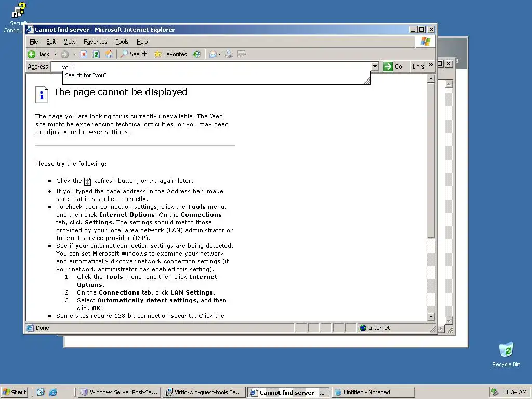
Task: Open the Favorites toolbar button
Action: click(x=170, y=54)
